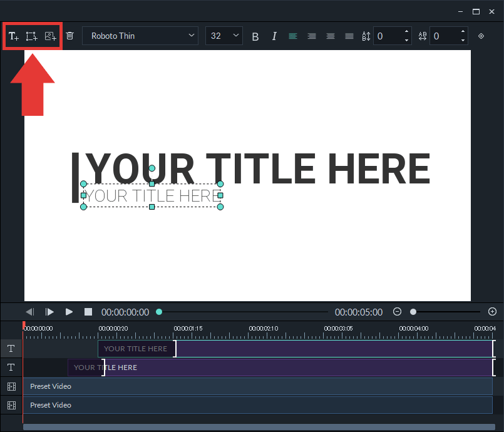504x432 pixels.
Task: Step forward one frame
Action: point(49,312)
